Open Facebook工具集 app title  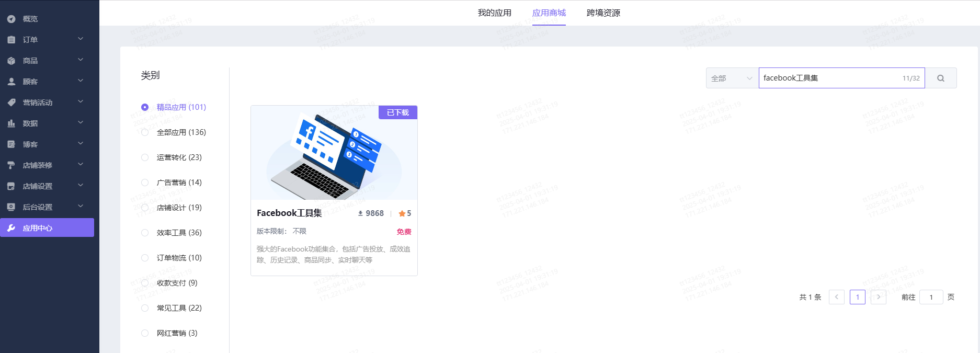289,213
